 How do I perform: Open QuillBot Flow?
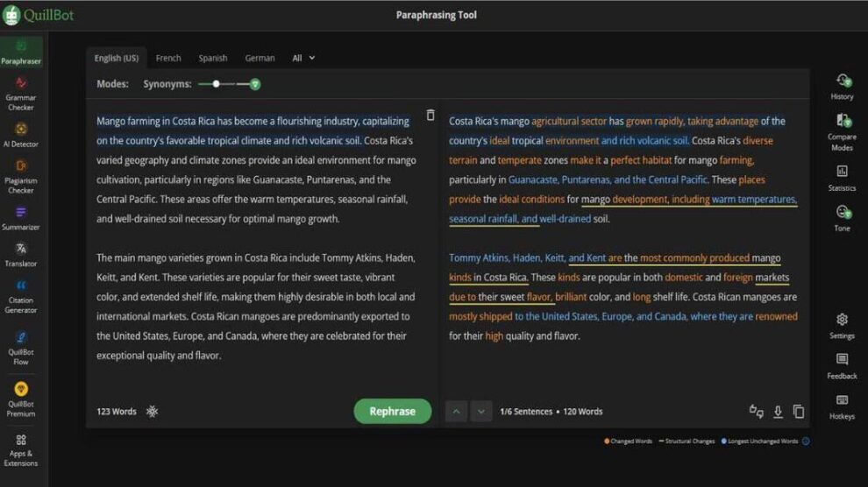pos(21,348)
